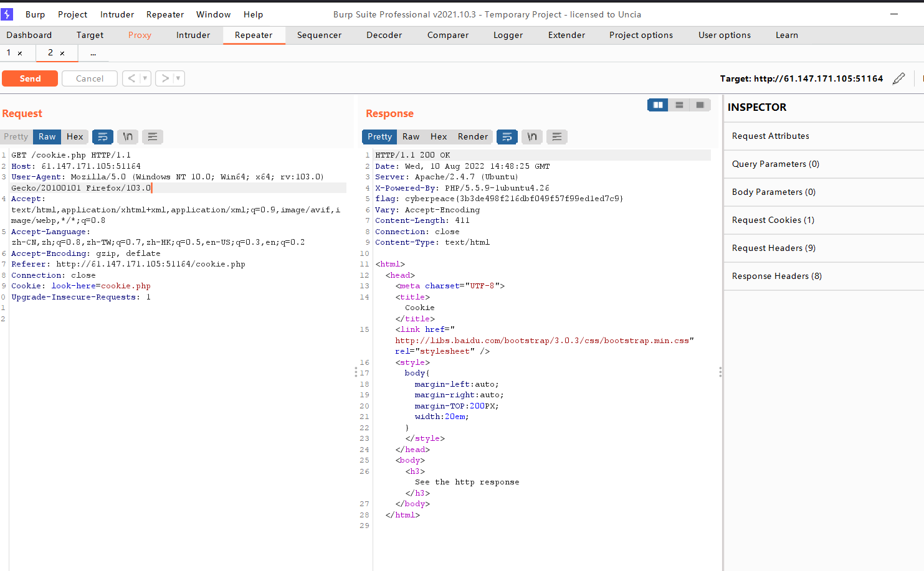Open the Help menu

coord(254,14)
